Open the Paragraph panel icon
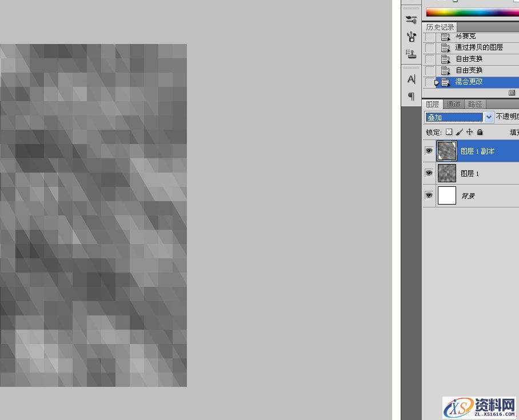Viewport: 519px width, 420px height. (411, 96)
